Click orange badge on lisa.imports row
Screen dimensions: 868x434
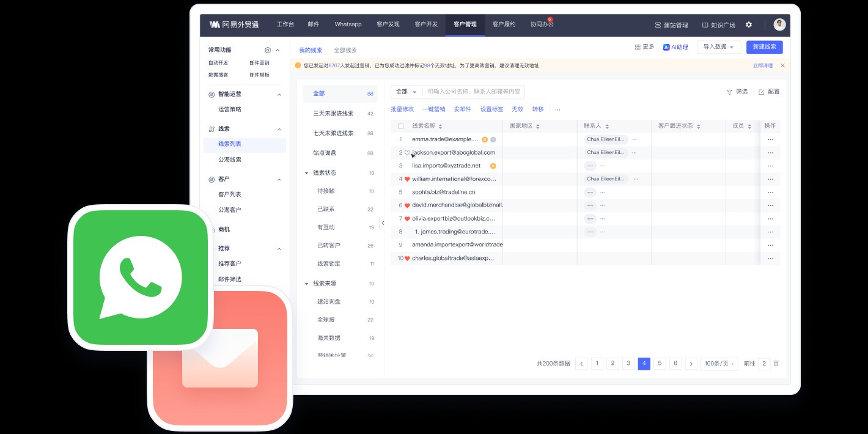pyautogui.click(x=493, y=166)
